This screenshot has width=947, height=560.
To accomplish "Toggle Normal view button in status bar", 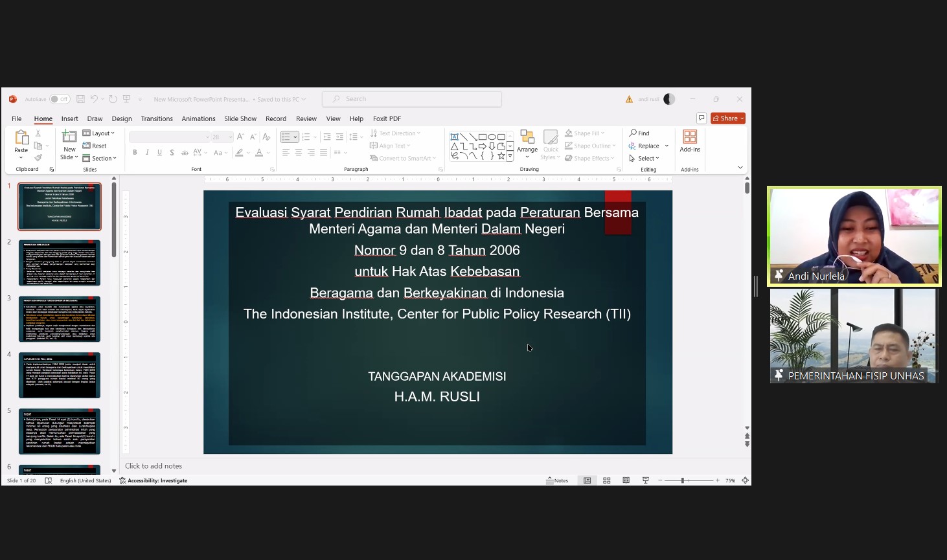I will point(588,480).
